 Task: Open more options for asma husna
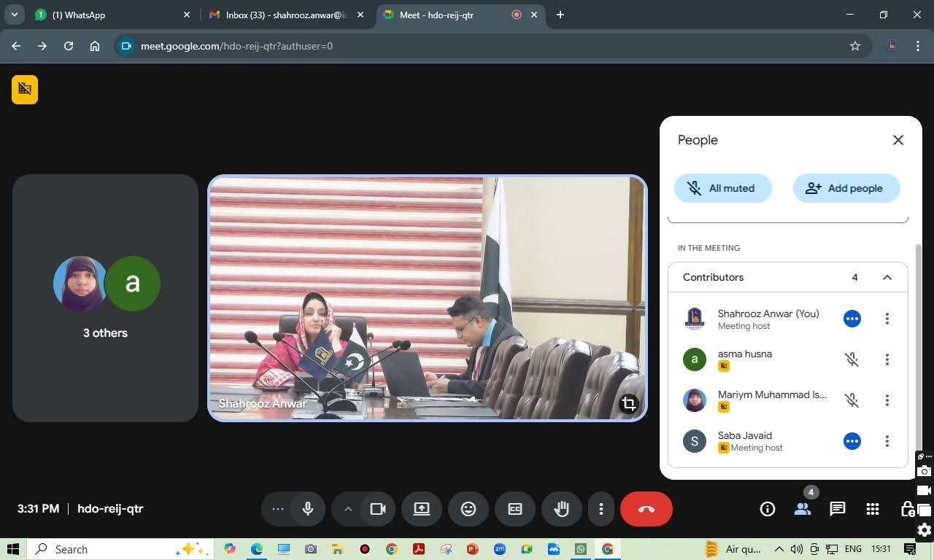click(887, 359)
